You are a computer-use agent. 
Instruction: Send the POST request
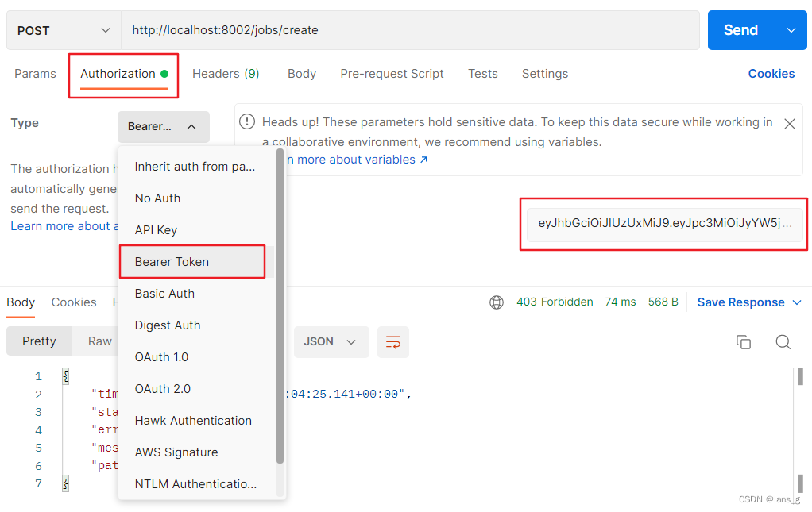pyautogui.click(x=740, y=30)
